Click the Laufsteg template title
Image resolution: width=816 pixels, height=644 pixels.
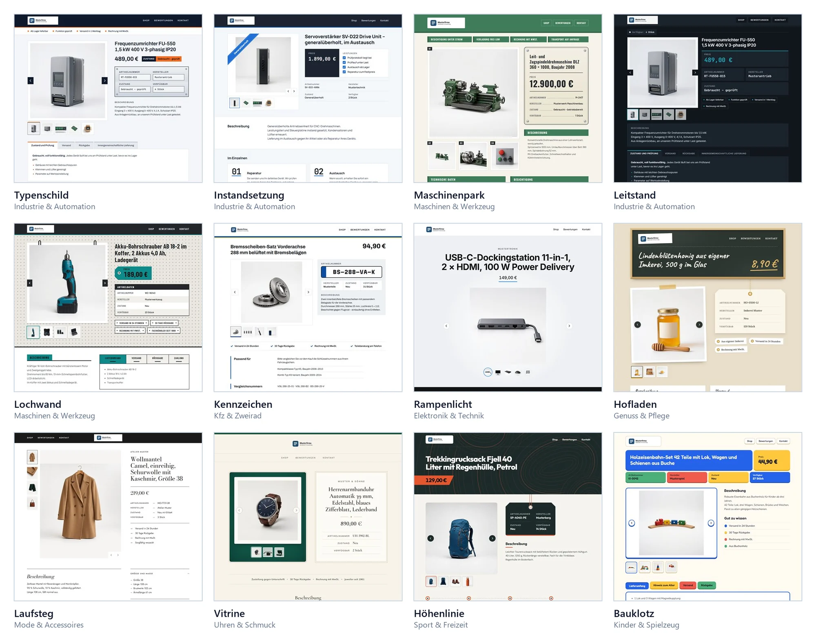tap(34, 614)
